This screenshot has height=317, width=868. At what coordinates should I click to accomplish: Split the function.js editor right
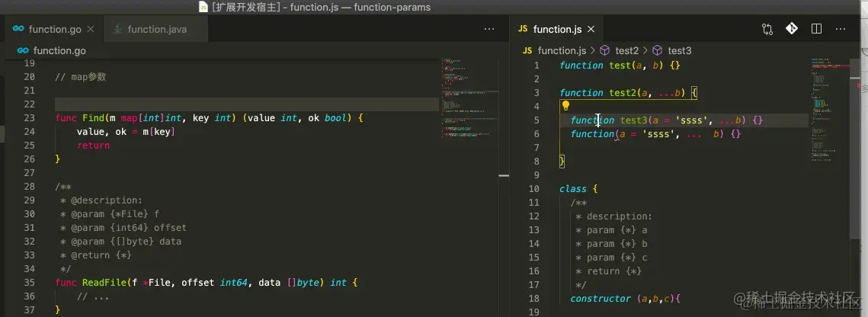[816, 29]
